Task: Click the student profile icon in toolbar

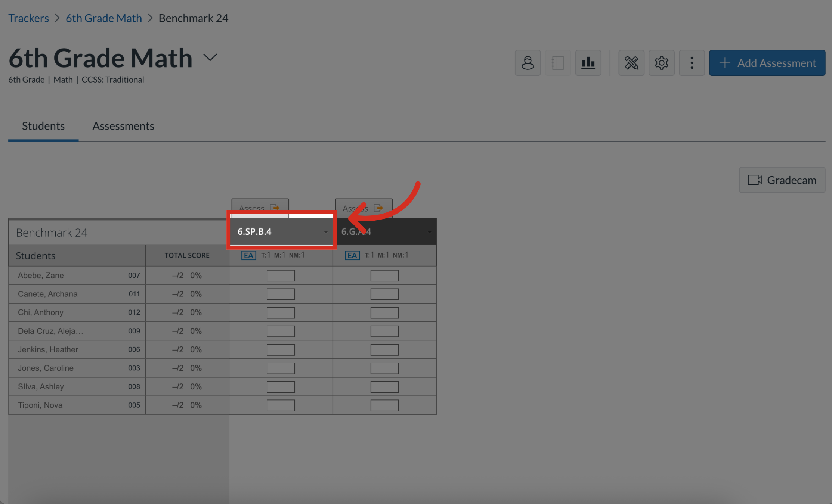Action: click(528, 63)
